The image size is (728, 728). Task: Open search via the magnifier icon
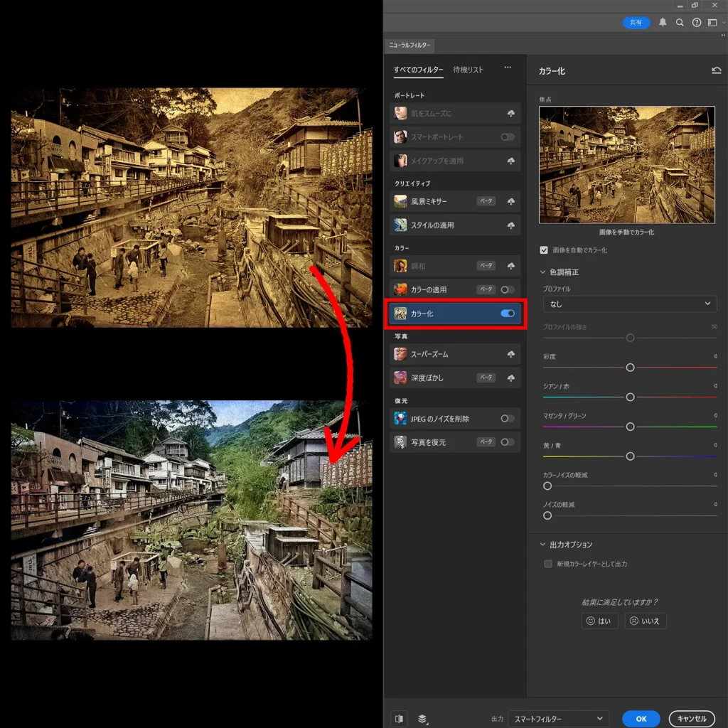pos(680,23)
